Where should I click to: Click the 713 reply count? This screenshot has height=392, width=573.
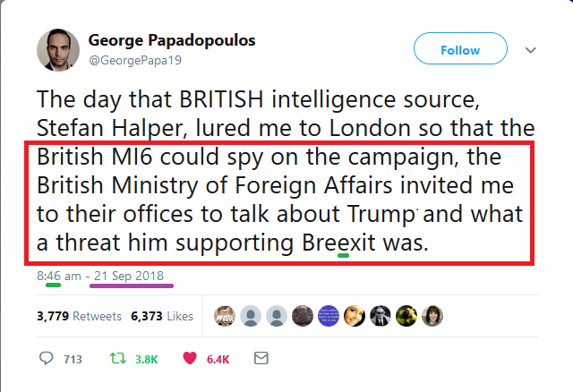pyautogui.click(x=73, y=360)
